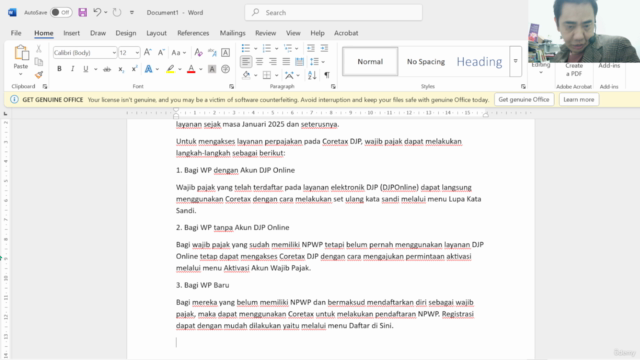Screen dimensions: 640x360
Task: Toggle Underline formatting
Action: click(x=85, y=69)
